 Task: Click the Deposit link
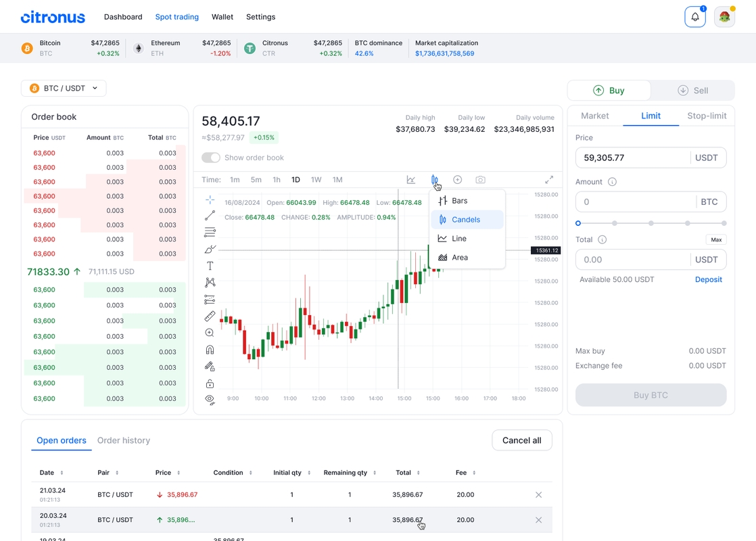click(708, 279)
